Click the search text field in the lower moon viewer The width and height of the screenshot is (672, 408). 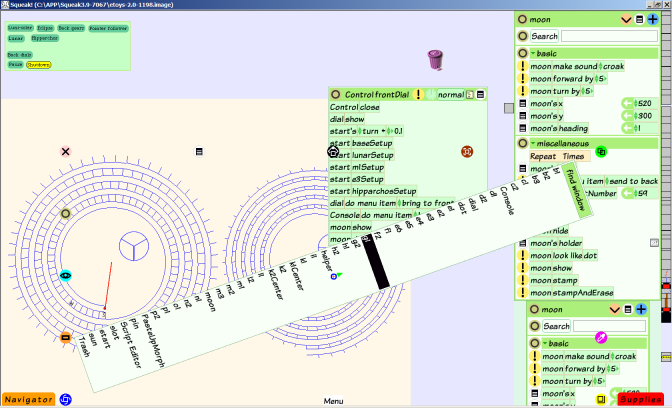click(609, 326)
